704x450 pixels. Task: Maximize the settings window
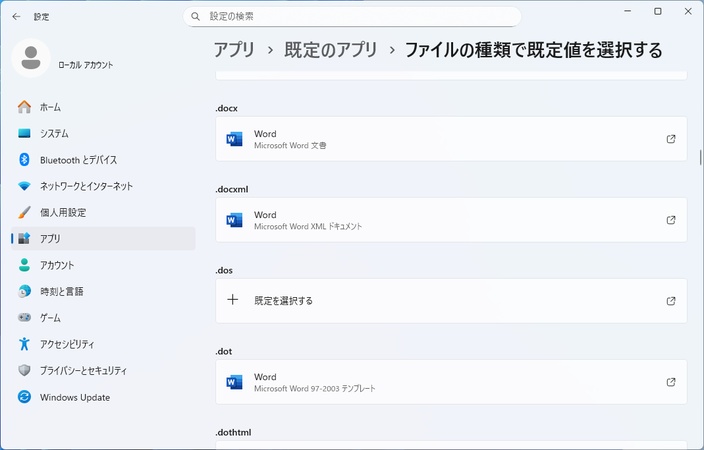(658, 11)
